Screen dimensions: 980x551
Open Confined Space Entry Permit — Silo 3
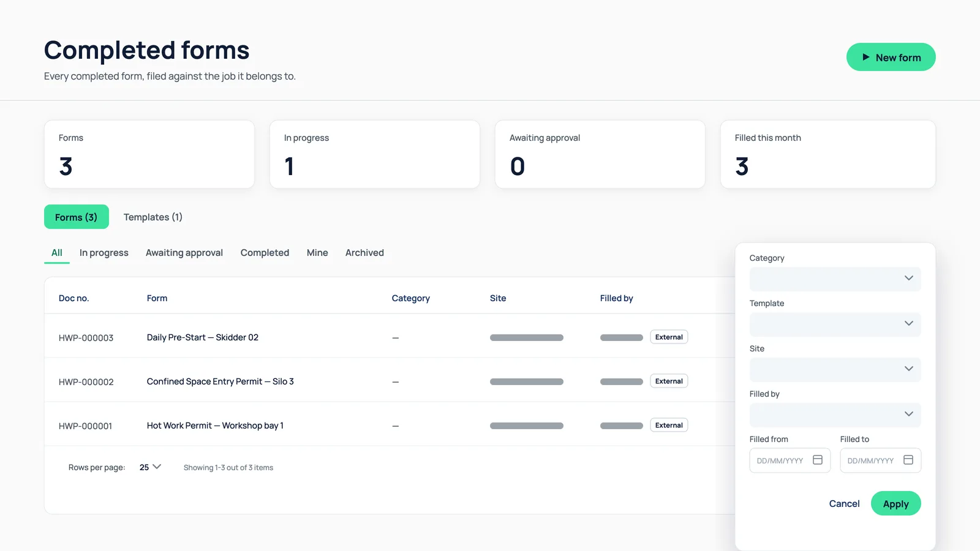[221, 381]
